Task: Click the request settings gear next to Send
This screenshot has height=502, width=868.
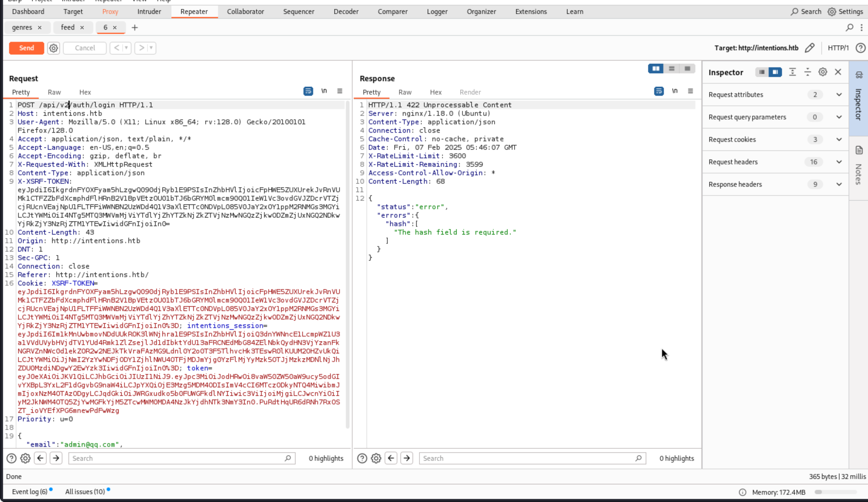Action: click(x=53, y=48)
